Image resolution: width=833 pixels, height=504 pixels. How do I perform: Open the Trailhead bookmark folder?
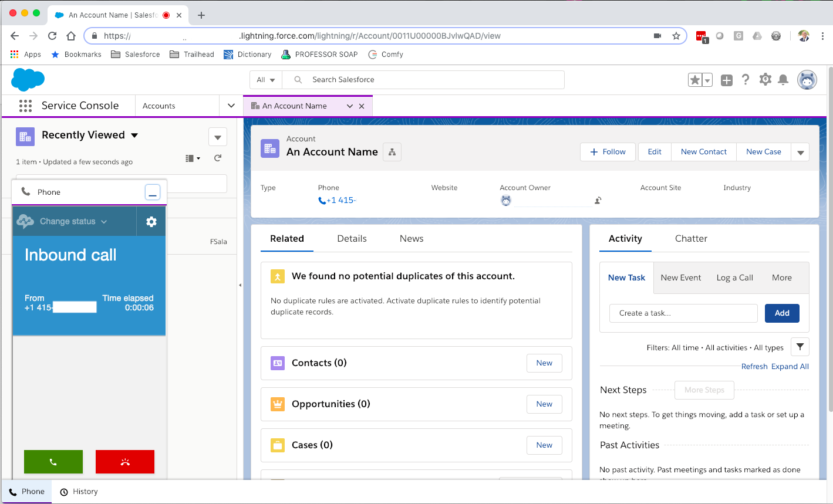pos(192,55)
